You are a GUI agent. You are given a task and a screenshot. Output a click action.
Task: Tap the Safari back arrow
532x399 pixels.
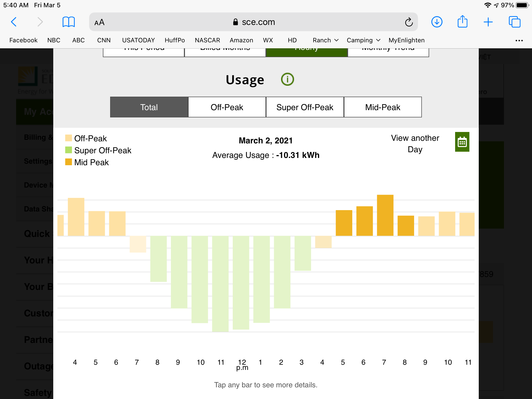coord(14,22)
